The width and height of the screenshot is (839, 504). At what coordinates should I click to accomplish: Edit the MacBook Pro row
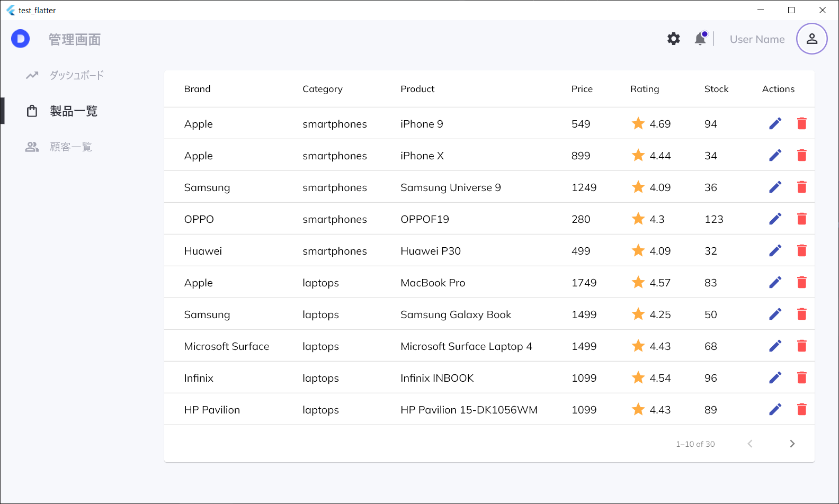(775, 282)
